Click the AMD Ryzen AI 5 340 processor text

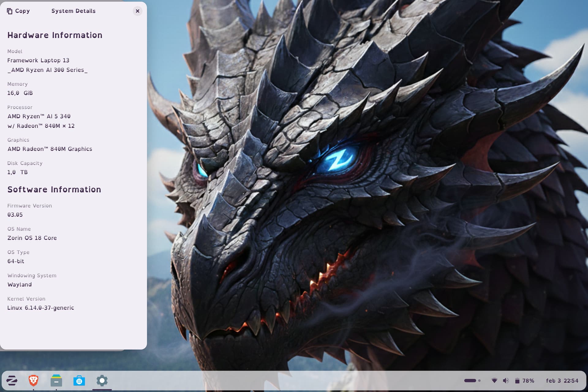click(39, 116)
